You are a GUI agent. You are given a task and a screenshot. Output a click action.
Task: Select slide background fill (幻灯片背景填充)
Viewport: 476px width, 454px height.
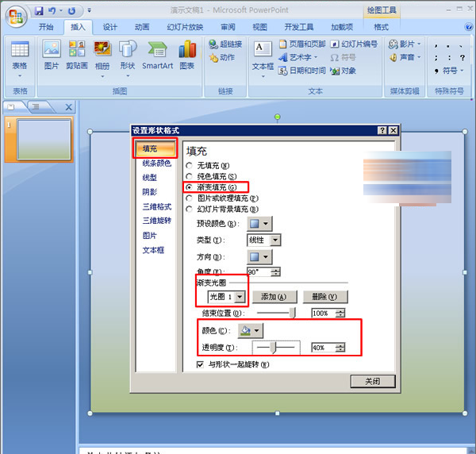[222, 210]
